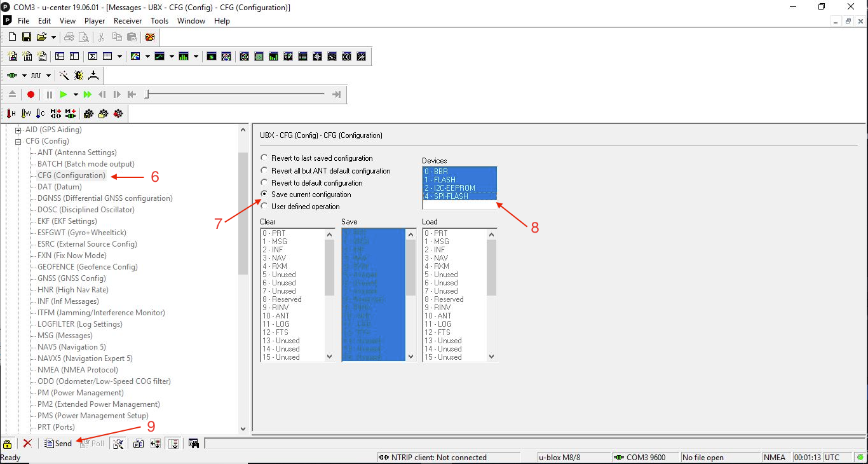Click the Warmstart thermometer W icon
The width and height of the screenshot is (868, 464).
26,114
